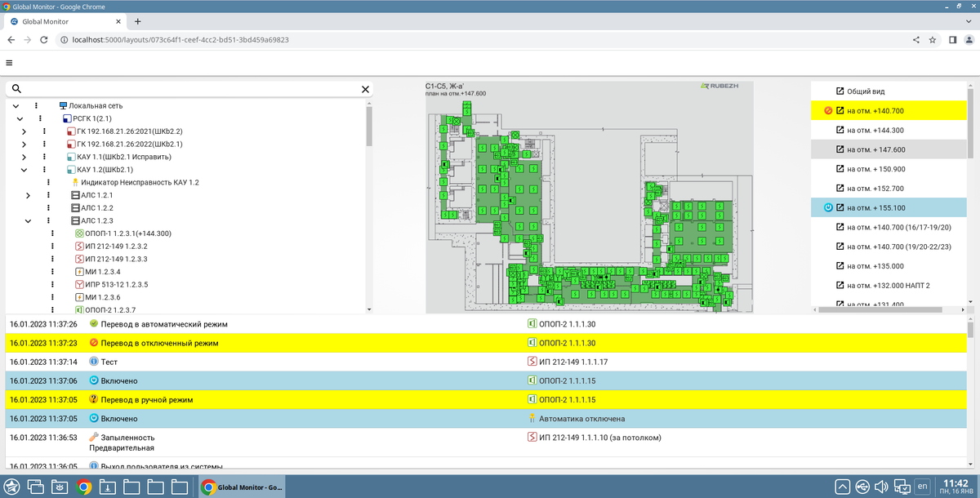The image size is (980, 498).
Task: Click the red ГК 192.168.21.26:2021 device icon
Action: tap(71, 131)
